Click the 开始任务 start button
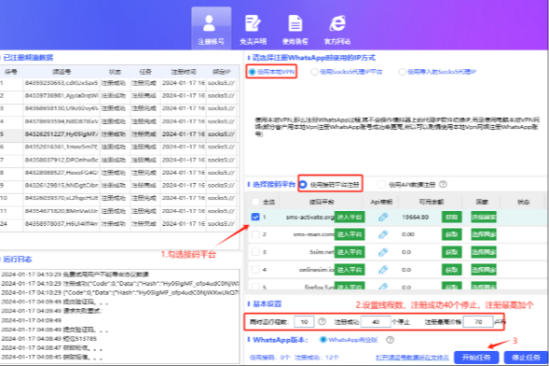549x366 pixels. point(476,358)
